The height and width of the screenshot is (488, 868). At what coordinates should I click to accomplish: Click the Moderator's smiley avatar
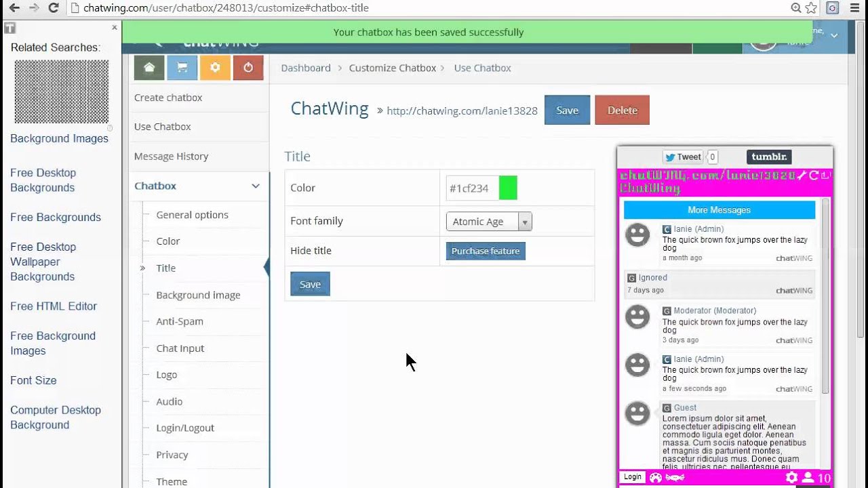coord(637,317)
